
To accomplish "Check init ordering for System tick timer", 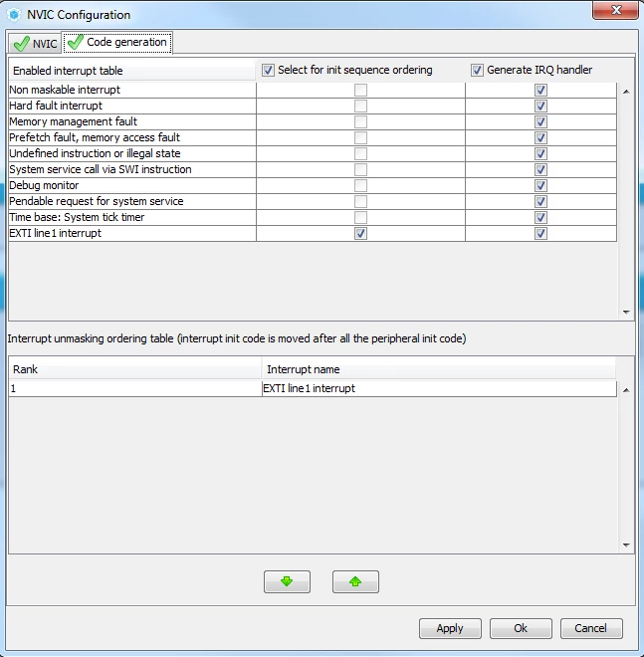I will point(360,217).
